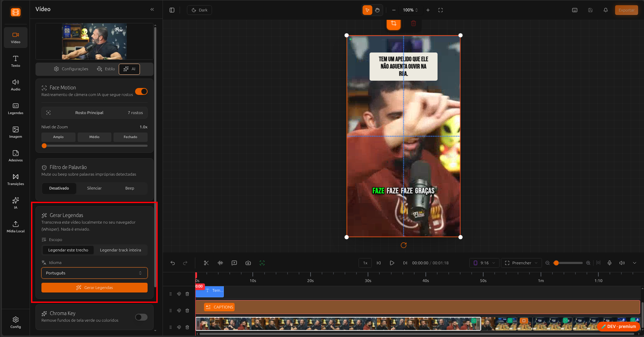Expand the timeline collapse chevron
This screenshot has height=337, width=644.
click(x=635, y=263)
